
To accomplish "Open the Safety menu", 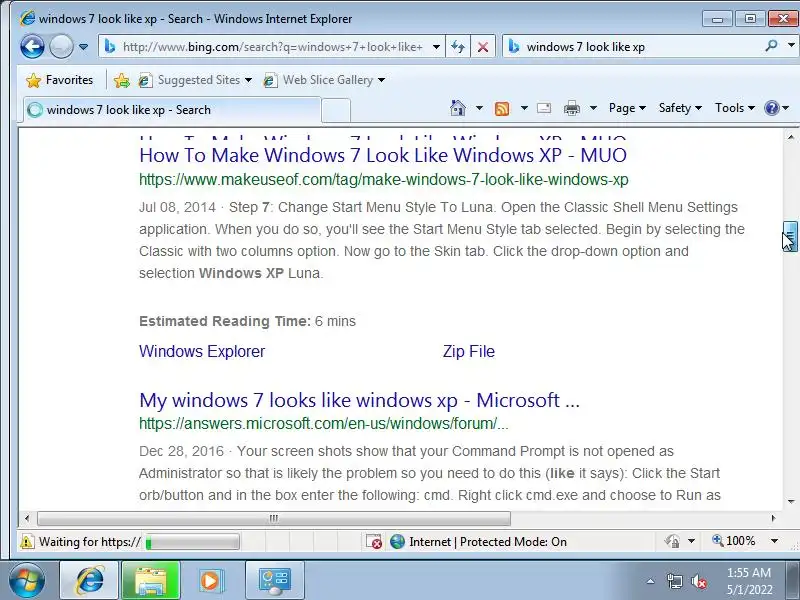I will pyautogui.click(x=680, y=108).
